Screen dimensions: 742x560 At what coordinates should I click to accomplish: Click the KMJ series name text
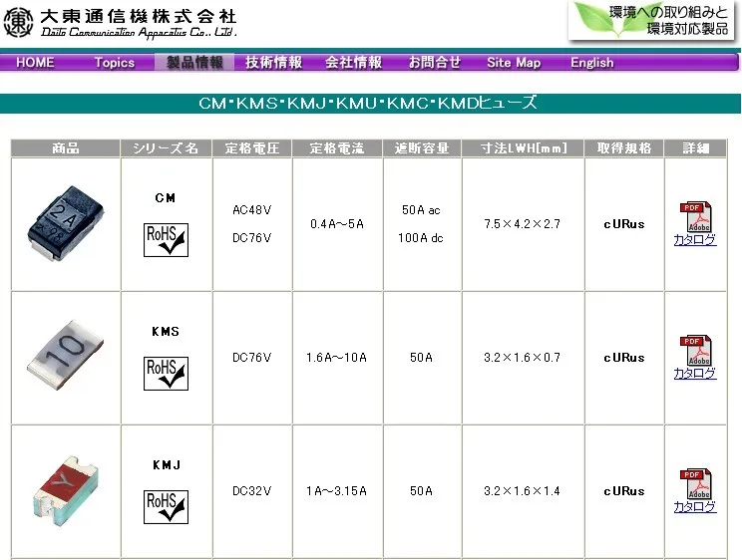(167, 465)
